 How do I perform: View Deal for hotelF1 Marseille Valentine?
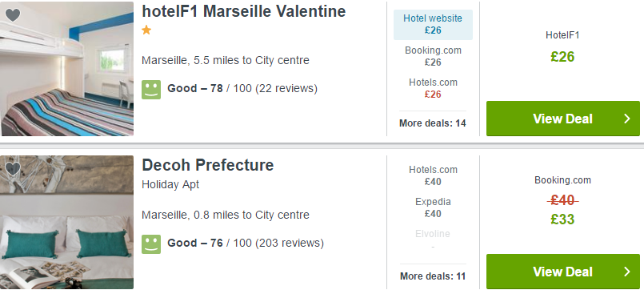coord(563,119)
